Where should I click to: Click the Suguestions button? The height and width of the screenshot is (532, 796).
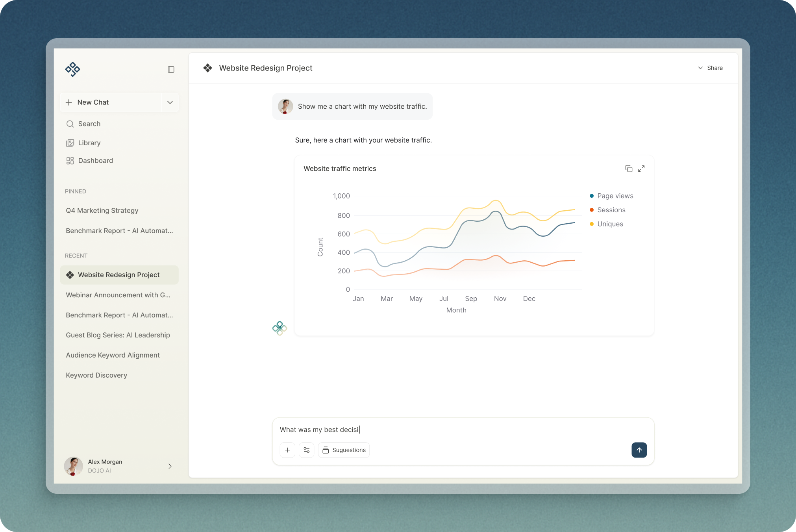click(344, 450)
